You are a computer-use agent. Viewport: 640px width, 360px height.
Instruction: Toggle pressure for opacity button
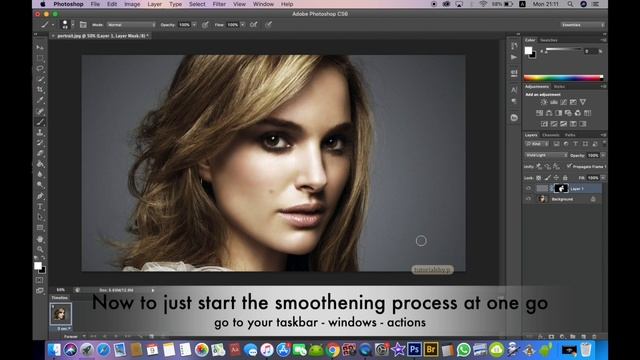pos(205,24)
